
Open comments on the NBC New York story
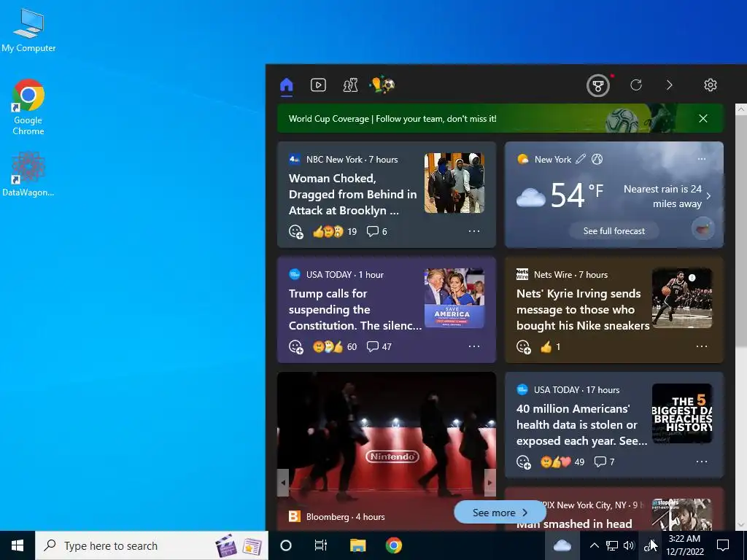(x=377, y=231)
